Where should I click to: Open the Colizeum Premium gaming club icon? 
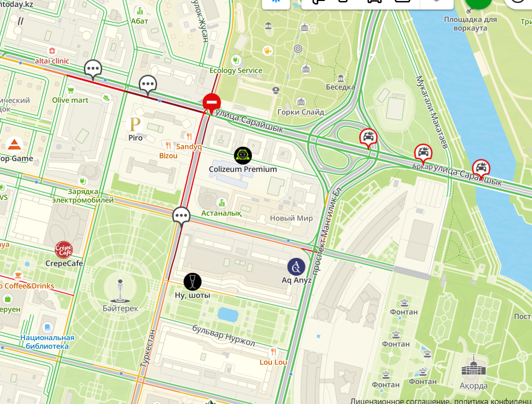pos(243,156)
